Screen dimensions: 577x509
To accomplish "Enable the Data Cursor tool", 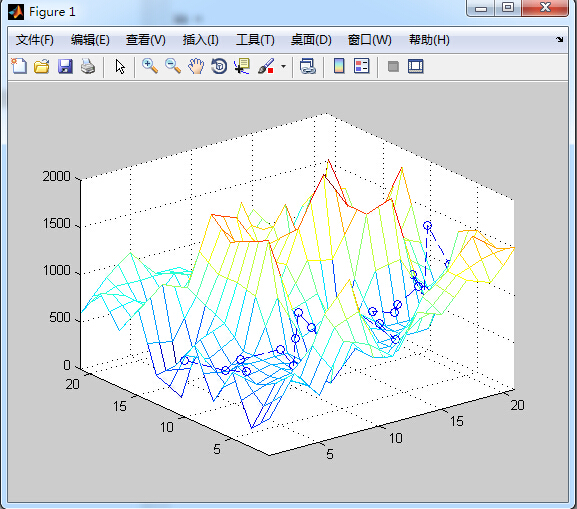I will [242, 67].
